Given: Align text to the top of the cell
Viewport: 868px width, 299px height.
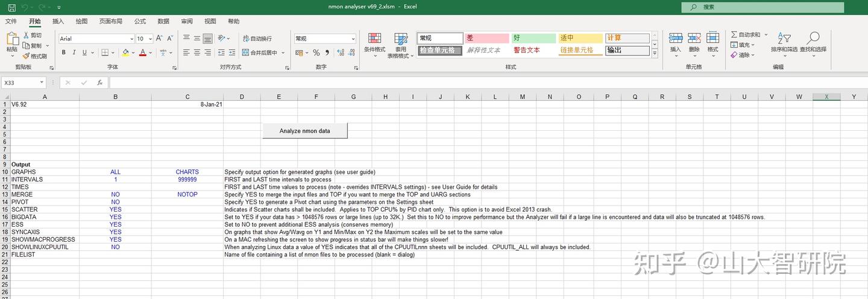Looking at the screenshot, I should 187,38.
